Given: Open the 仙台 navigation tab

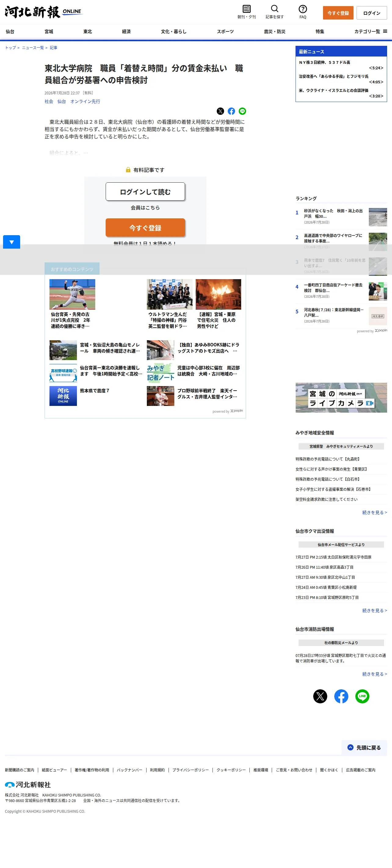Looking at the screenshot, I should tap(10, 32).
